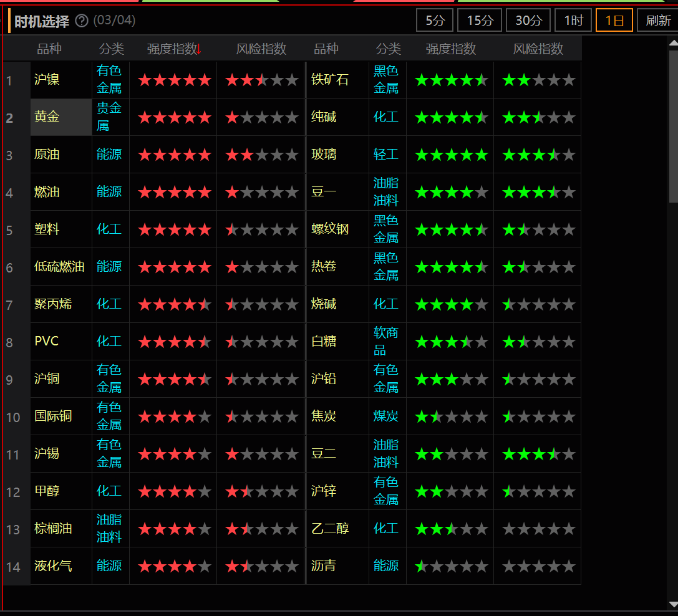Click 铁矿石 risk index stars
The height and width of the screenshot is (616, 678).
539,80
